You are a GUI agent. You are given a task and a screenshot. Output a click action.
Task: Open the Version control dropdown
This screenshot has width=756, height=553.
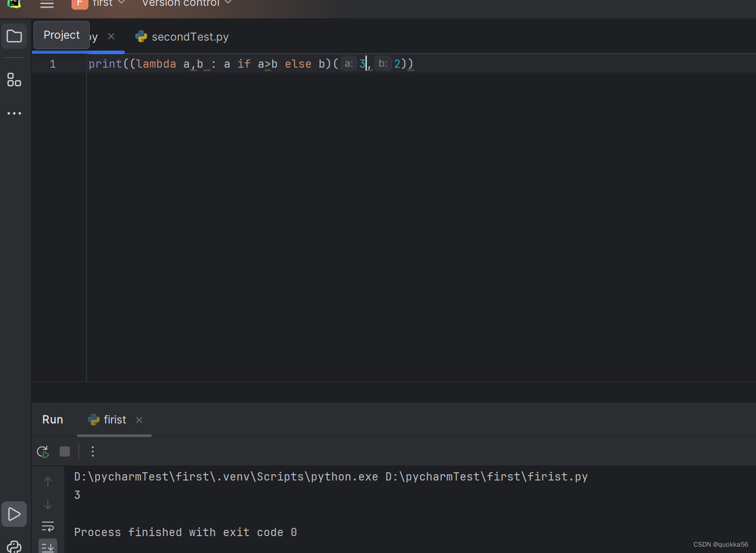coord(187,3)
